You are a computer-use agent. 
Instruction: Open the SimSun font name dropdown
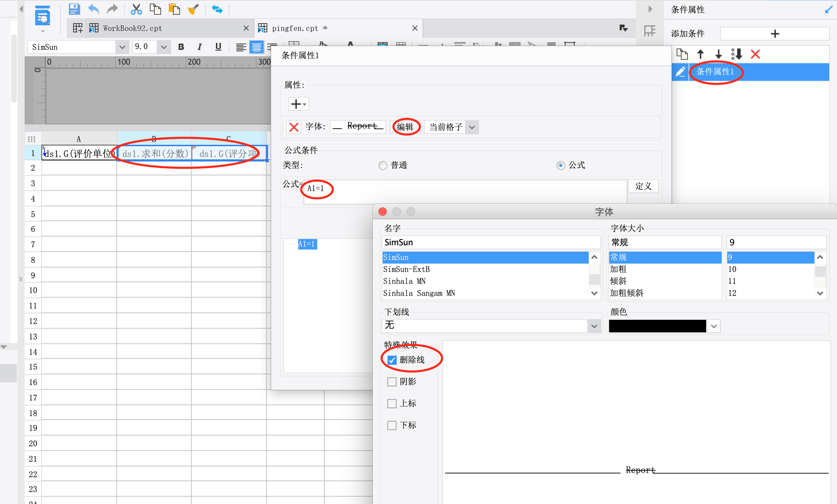pyautogui.click(x=122, y=47)
